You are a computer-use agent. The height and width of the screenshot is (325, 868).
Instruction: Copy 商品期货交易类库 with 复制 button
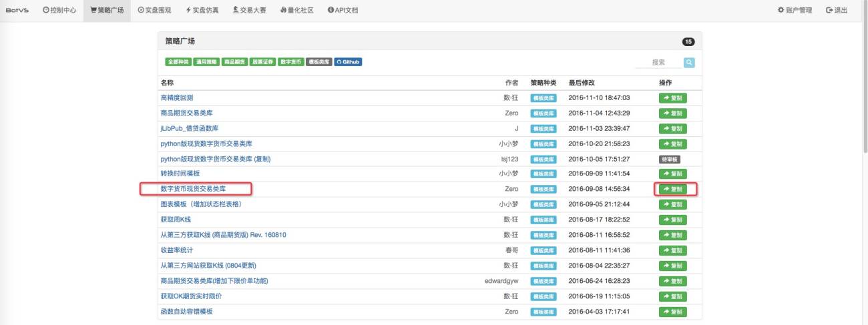(x=672, y=113)
